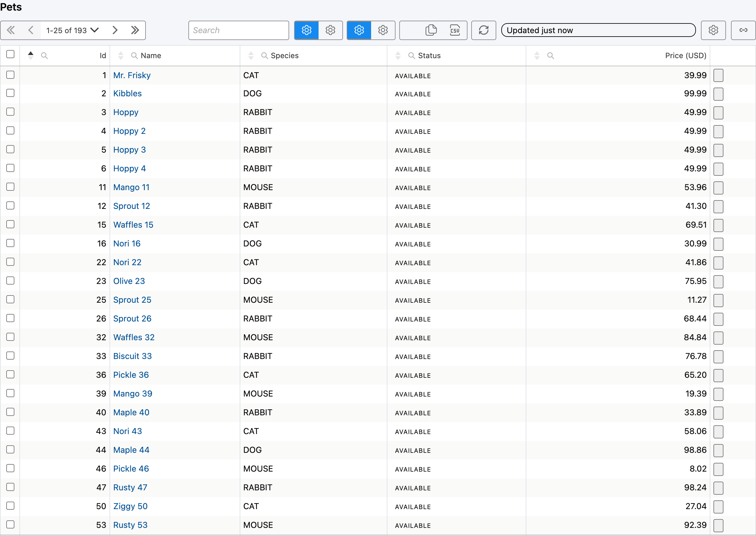Export table as CSV
The image size is (756, 536).
point(455,30)
